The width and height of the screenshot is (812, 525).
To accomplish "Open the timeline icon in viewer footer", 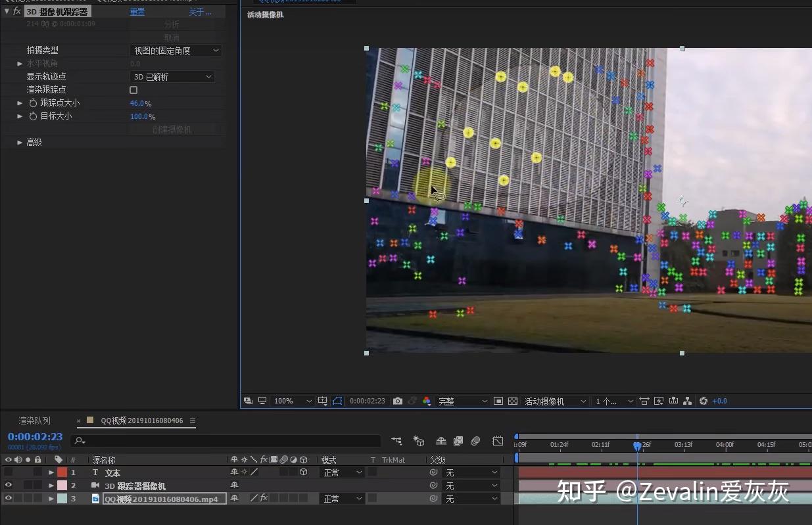I will (673, 401).
